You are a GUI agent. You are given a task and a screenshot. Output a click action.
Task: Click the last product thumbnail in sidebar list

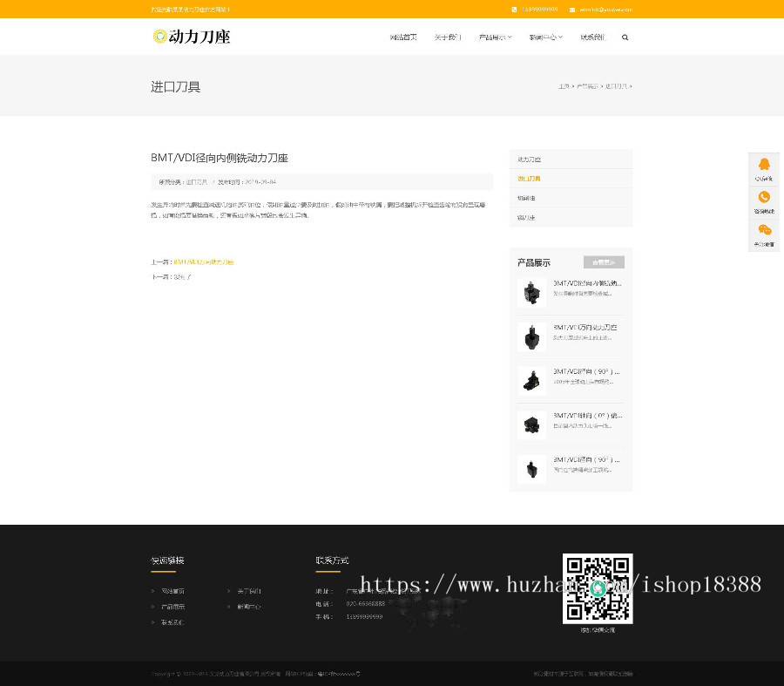click(531, 469)
